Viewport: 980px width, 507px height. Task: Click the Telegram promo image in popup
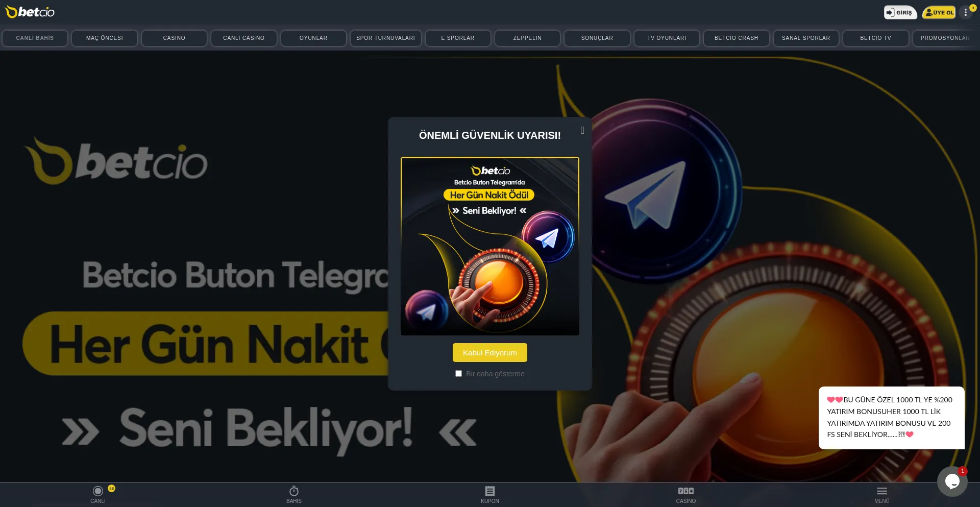pyautogui.click(x=489, y=246)
